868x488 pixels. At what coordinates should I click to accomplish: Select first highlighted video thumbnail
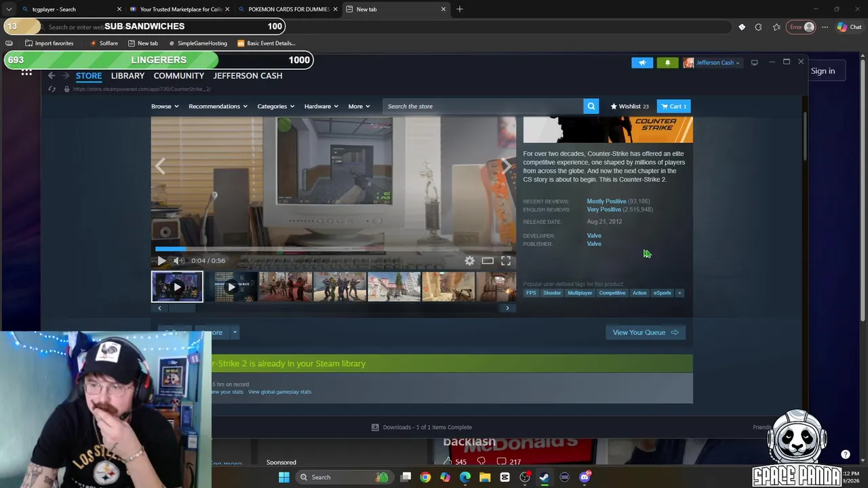[x=177, y=287]
